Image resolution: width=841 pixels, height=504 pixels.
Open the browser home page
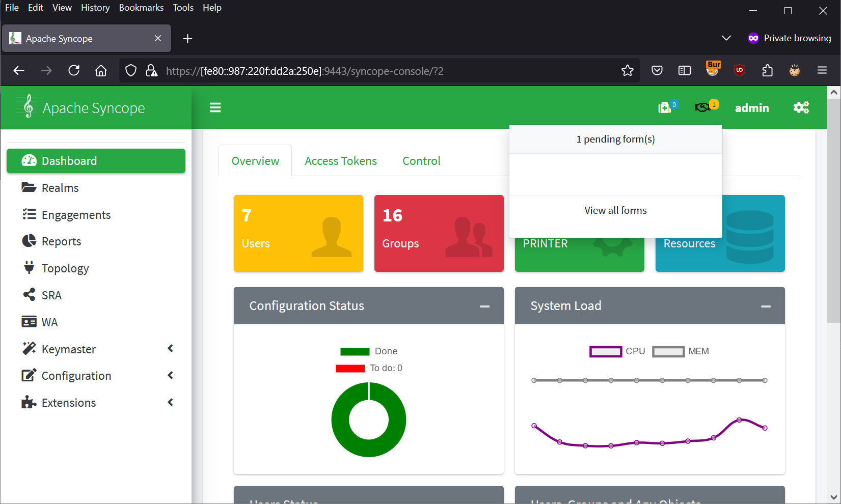tap(101, 70)
